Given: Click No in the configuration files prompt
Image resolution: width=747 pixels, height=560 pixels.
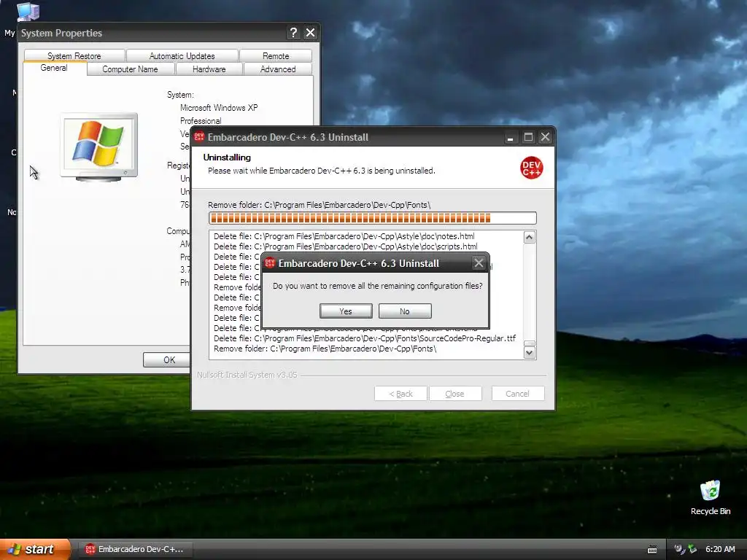Looking at the screenshot, I should click(x=405, y=311).
